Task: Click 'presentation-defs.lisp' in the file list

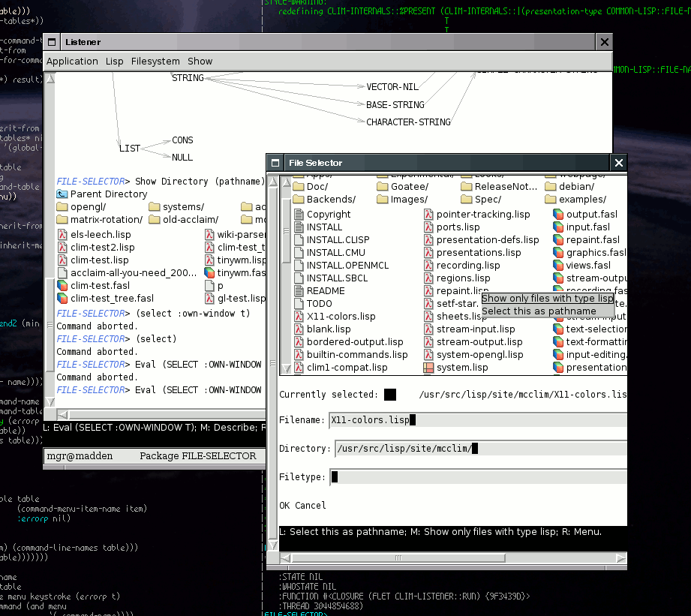Action: coord(488,239)
